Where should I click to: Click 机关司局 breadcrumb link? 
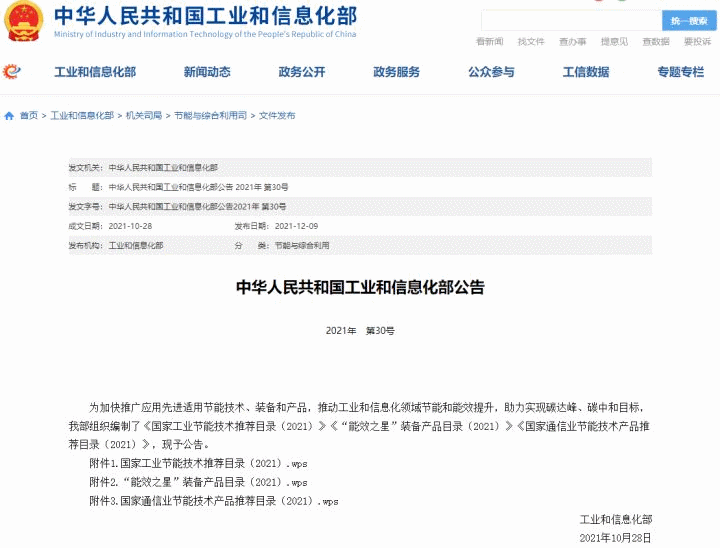point(144,116)
